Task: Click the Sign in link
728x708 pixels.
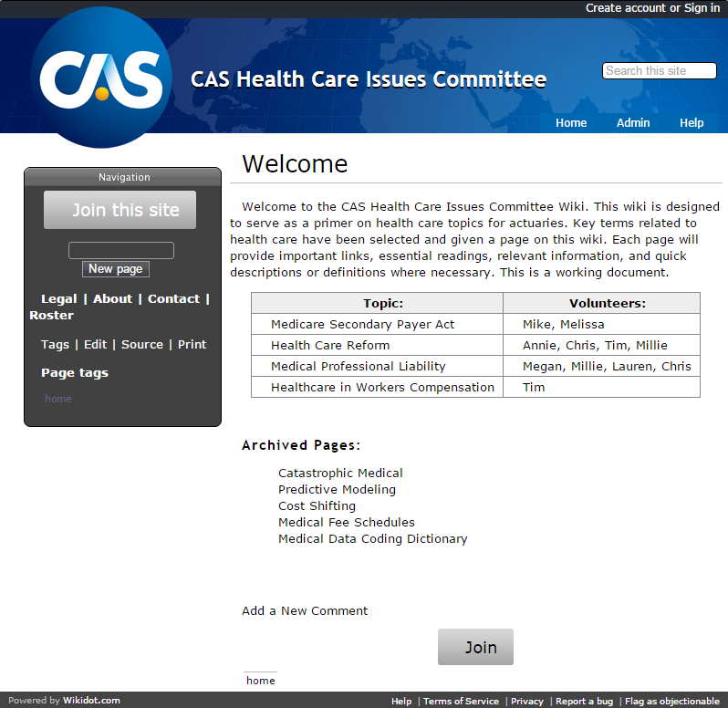Action: (702, 8)
